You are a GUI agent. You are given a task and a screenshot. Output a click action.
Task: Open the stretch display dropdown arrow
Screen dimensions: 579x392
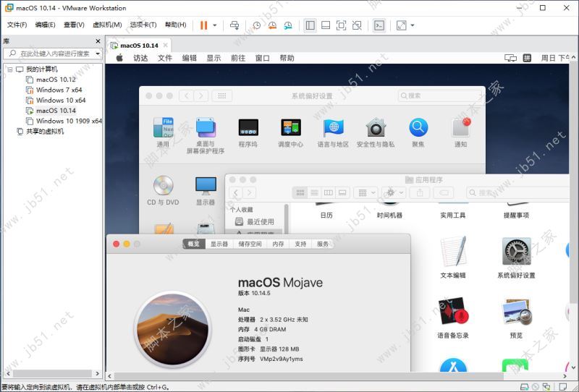(413, 25)
